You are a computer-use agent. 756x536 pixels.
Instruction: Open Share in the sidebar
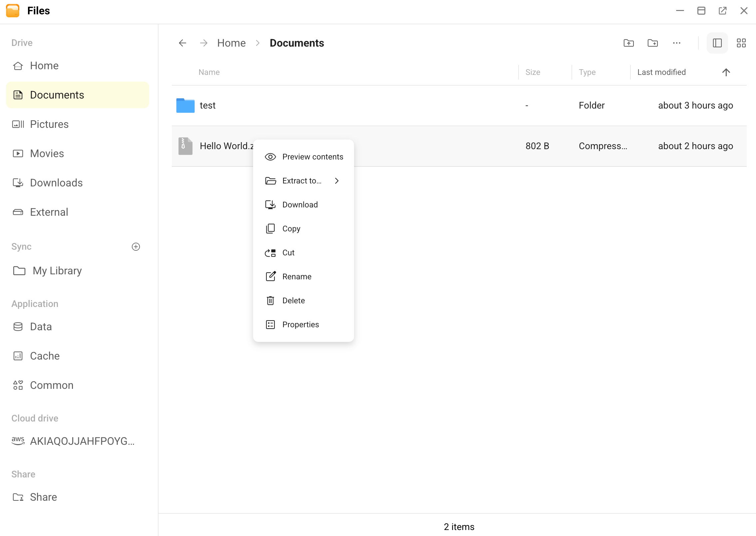pyautogui.click(x=78, y=497)
